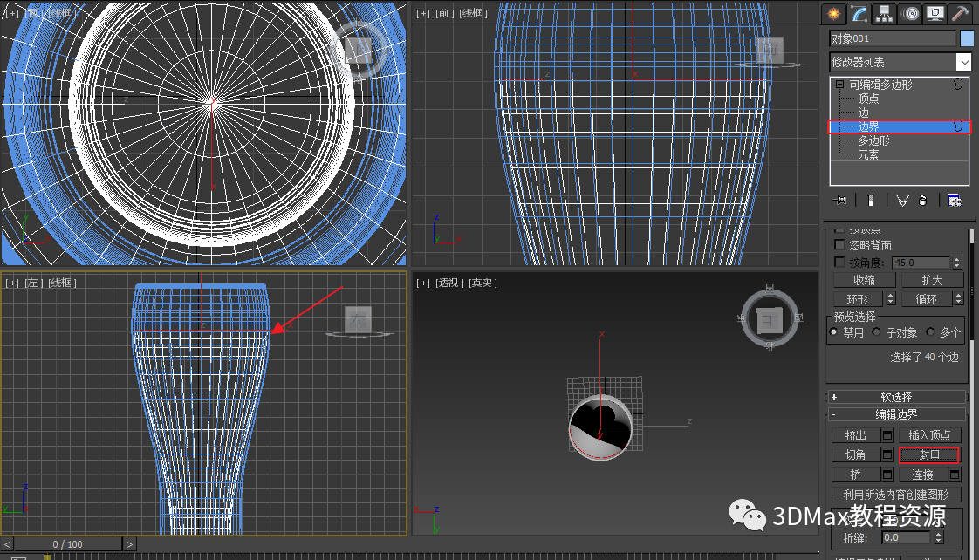This screenshot has height=560, width=979.
Task: Click the left viewport ViewCube
Action: [x=359, y=319]
